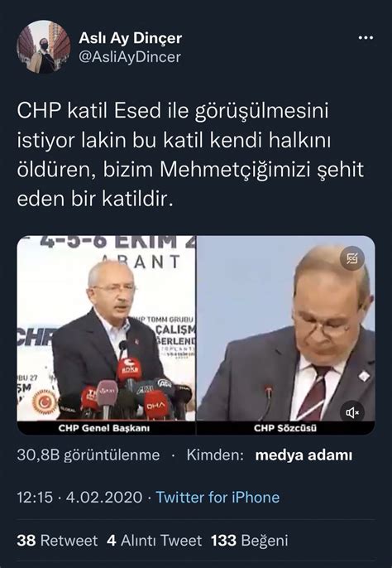Click the tweet text about CHP
This screenshot has width=392, height=568.
190,155
